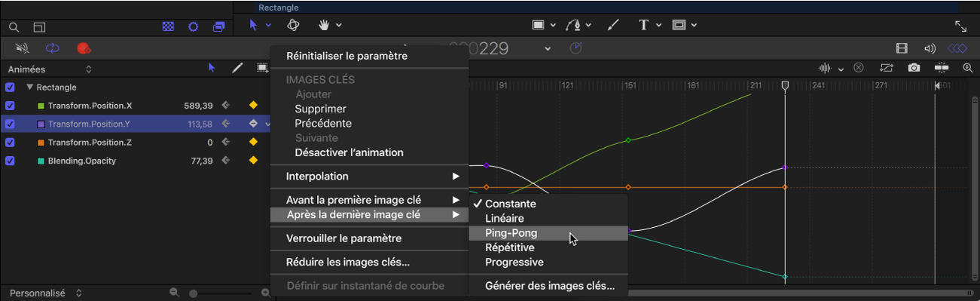
Task: Click the window layout icon beside search
Action: coord(39,26)
